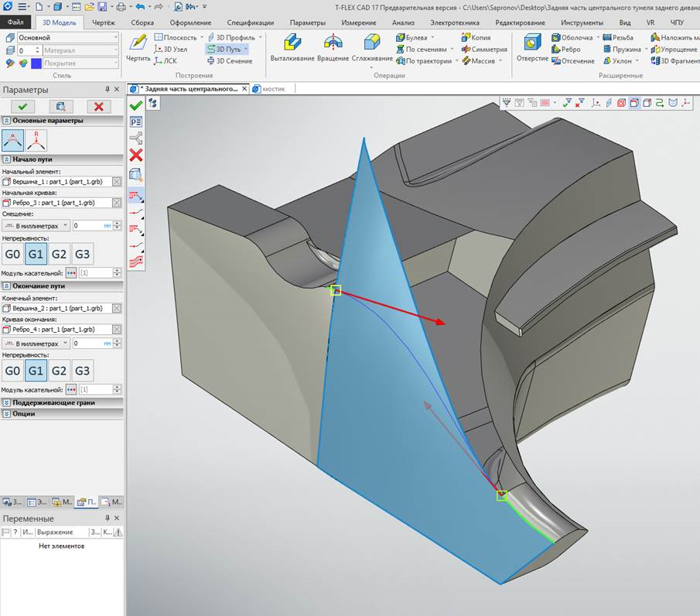Click the blue color swatch in Стиль
The height and width of the screenshot is (616, 700).
[35, 63]
